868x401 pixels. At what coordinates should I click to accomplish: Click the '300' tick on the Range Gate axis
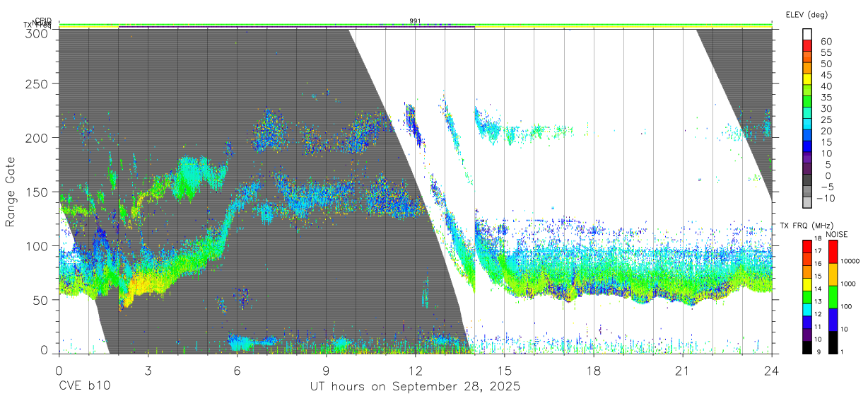(37, 33)
